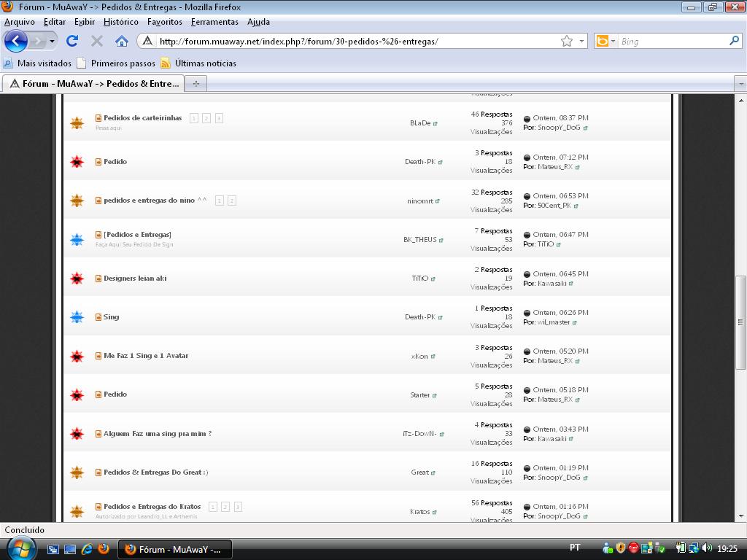Open the Mais visitados bookmarks folder
The height and width of the screenshot is (560, 747).
[44, 63]
